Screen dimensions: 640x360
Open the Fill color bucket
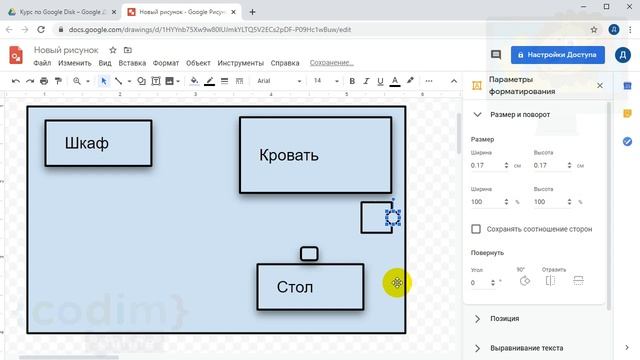(x=194, y=81)
